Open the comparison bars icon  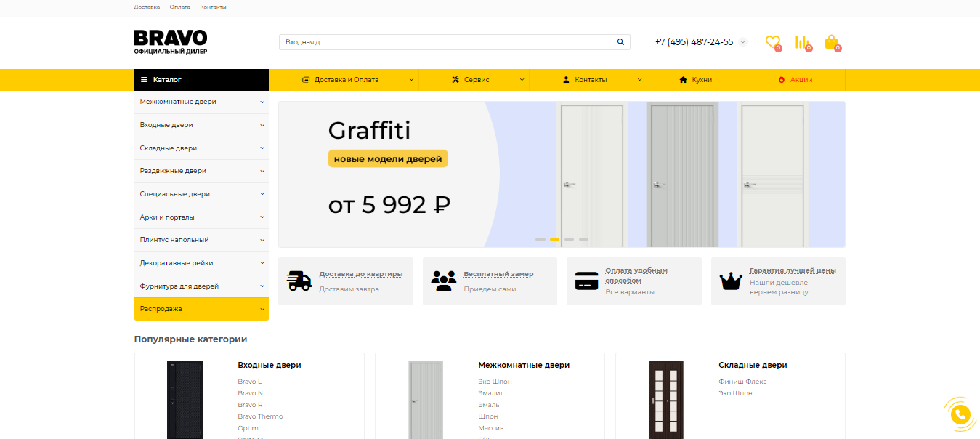(x=802, y=42)
